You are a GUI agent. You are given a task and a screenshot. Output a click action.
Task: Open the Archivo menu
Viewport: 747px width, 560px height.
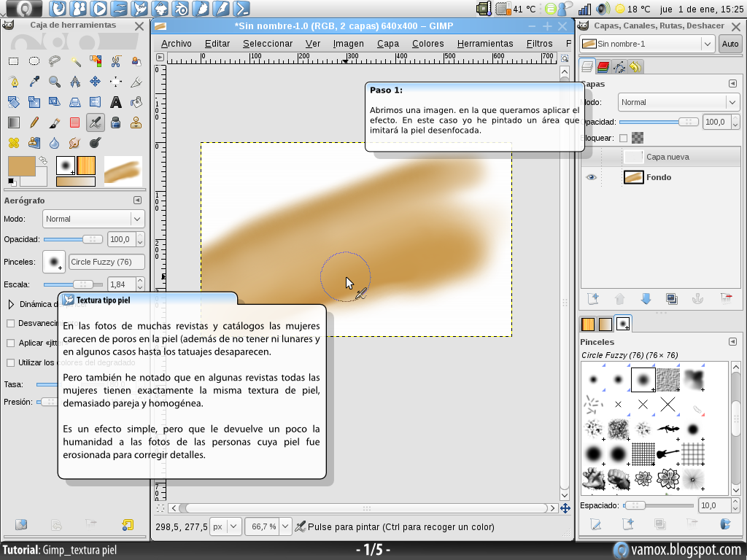pyautogui.click(x=177, y=44)
